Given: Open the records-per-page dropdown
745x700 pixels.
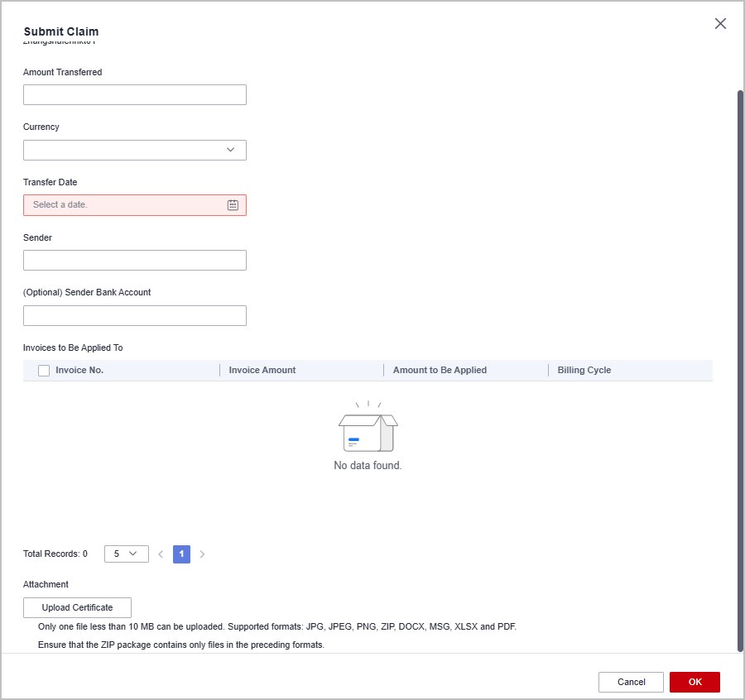Looking at the screenshot, I should tap(126, 554).
